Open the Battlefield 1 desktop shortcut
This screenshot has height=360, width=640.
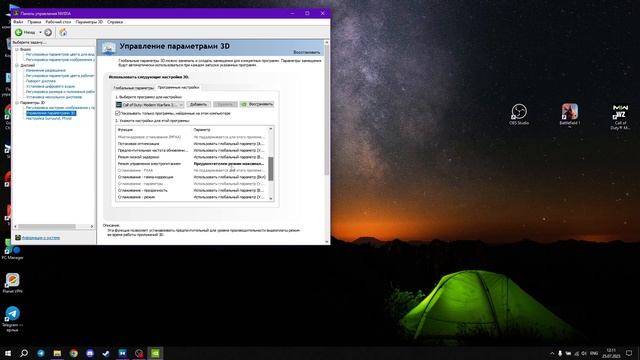(x=569, y=114)
